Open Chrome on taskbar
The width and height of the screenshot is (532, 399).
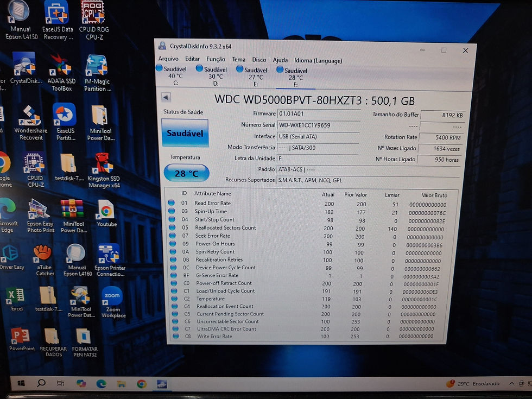click(142, 384)
